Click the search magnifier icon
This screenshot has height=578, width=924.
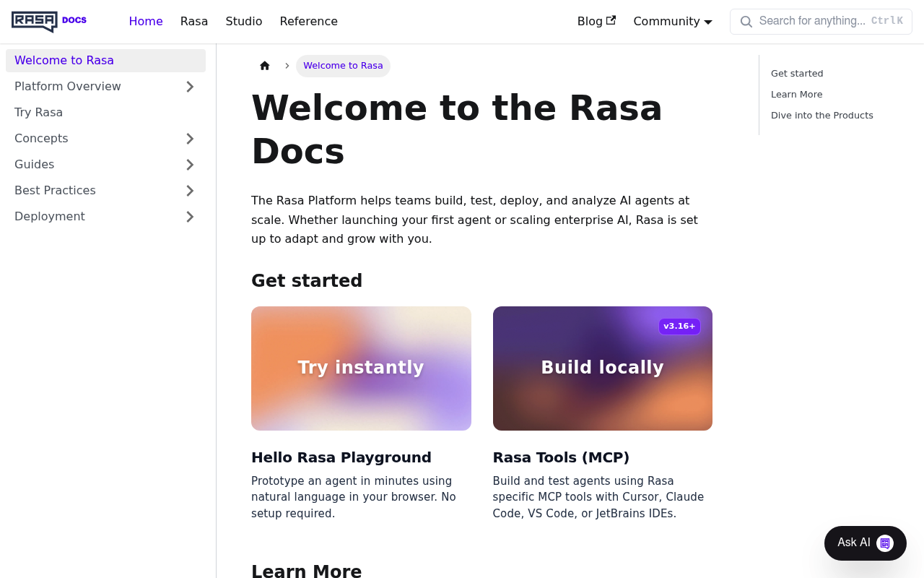[x=746, y=22]
